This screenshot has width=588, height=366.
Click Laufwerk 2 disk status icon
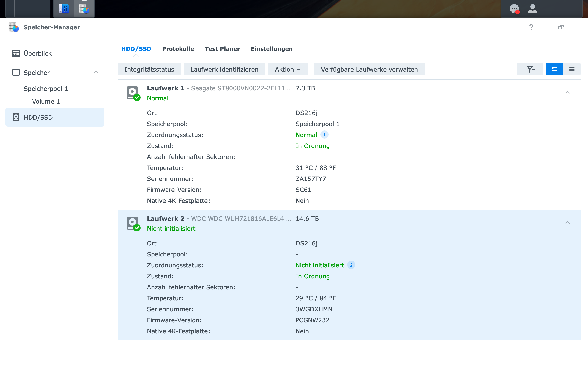point(133,224)
